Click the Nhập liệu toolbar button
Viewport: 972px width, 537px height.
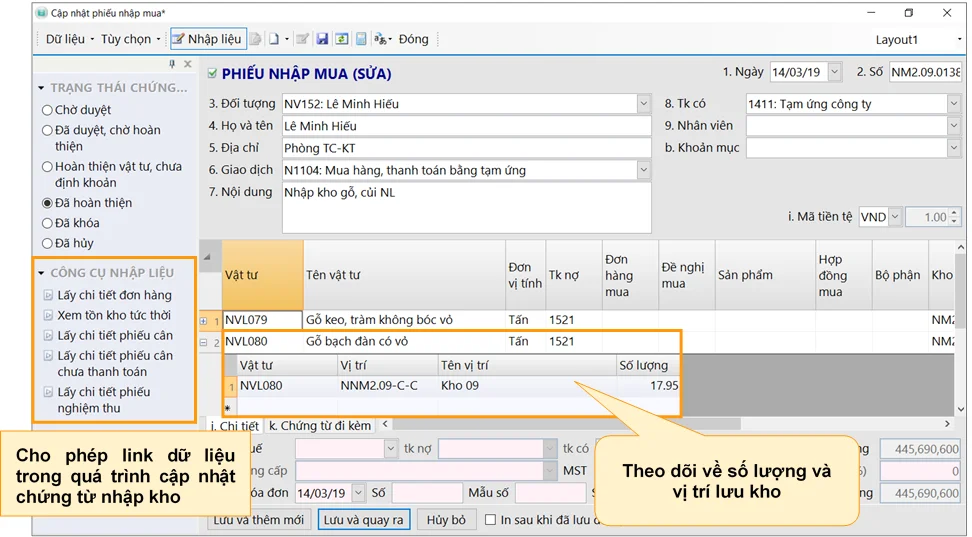[x=206, y=39]
